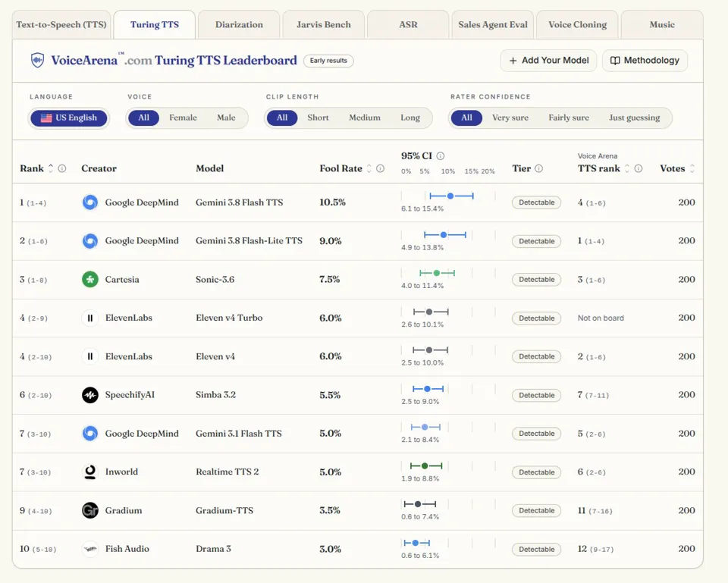The height and width of the screenshot is (583, 728).
Task: Open the US English language selector
Action: point(69,118)
